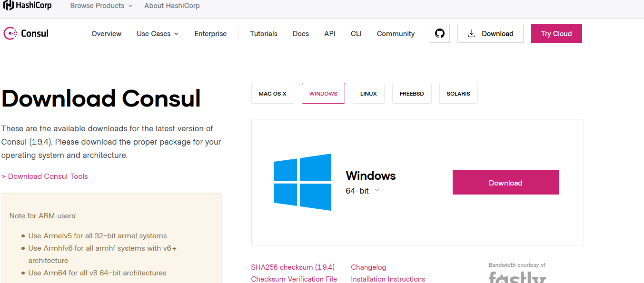
Task: Click the Download Consul heading
Action: 101,98
